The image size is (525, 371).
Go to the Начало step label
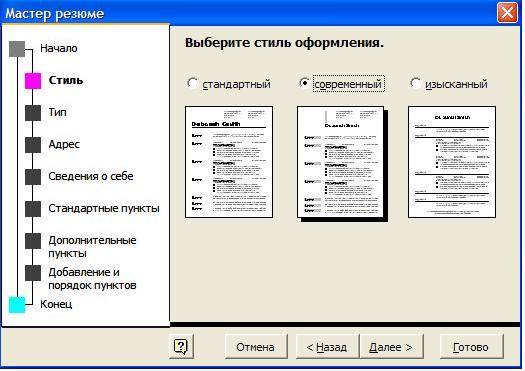[x=59, y=49]
